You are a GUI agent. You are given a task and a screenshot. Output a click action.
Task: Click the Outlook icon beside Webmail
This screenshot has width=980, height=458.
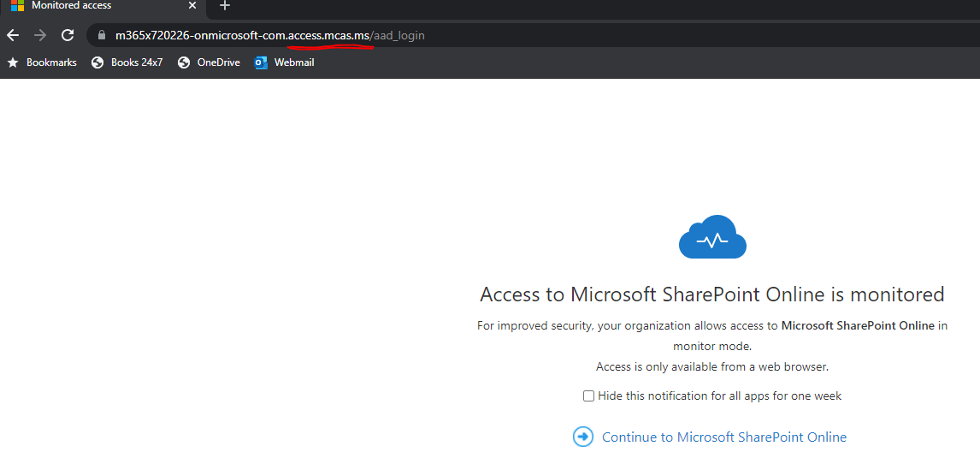click(261, 62)
